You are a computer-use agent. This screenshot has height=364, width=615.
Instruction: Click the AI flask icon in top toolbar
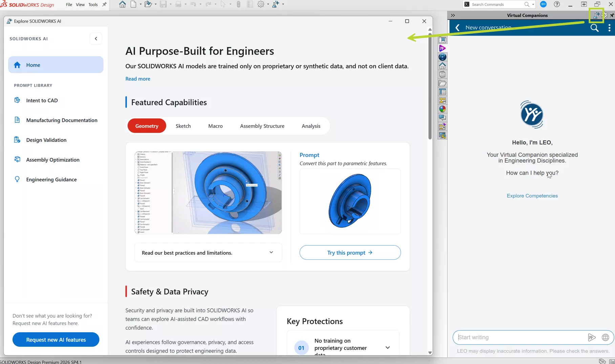[x=275, y=4]
